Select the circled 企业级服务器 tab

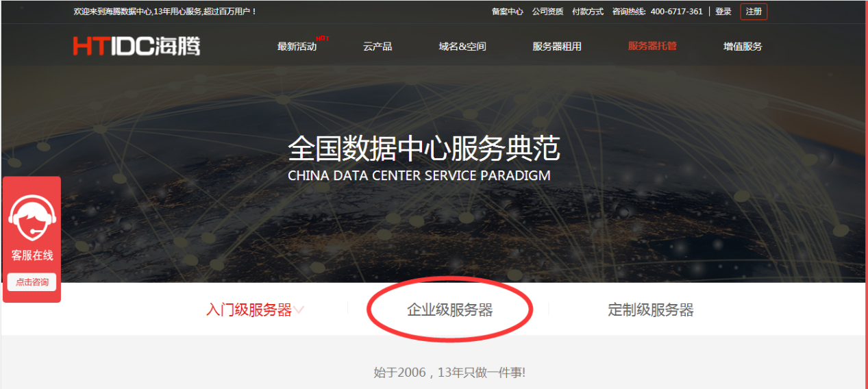[450, 310]
